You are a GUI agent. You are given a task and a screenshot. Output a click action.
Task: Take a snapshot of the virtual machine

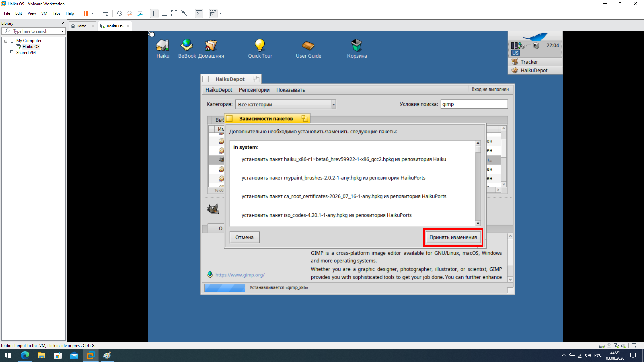coord(119,13)
